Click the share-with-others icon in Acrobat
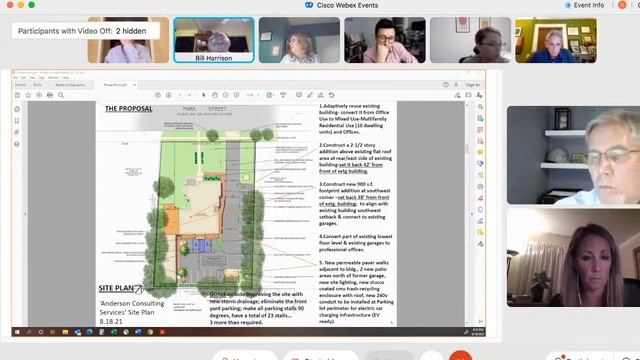Viewport: 640px width, 360px height. [x=479, y=95]
